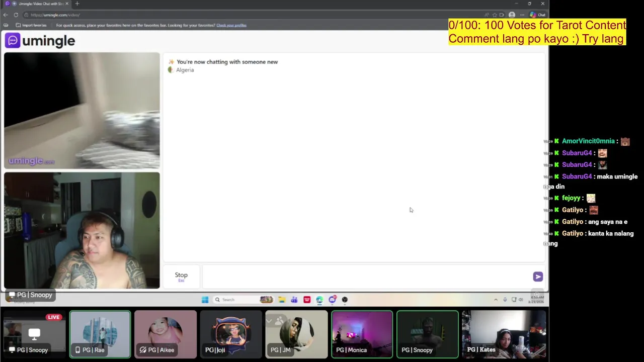
Task: Open the Check your profiles link
Action: pyautogui.click(x=231, y=25)
